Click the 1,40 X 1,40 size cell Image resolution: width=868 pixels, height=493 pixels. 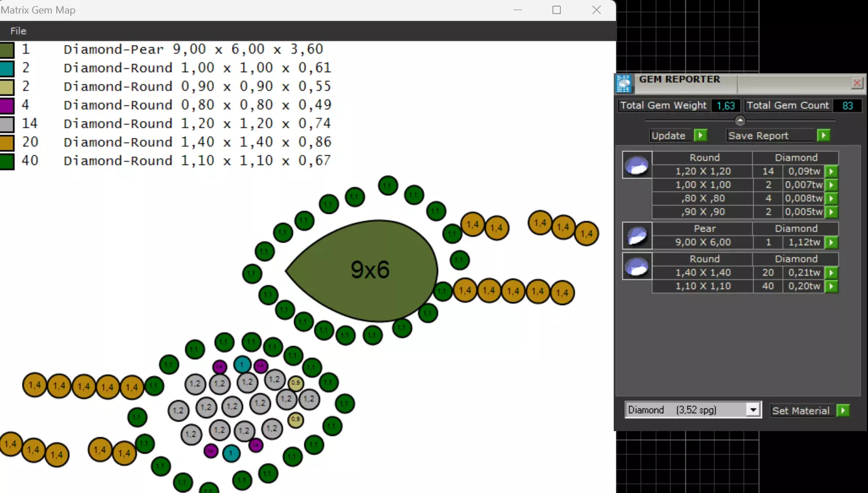coord(703,272)
